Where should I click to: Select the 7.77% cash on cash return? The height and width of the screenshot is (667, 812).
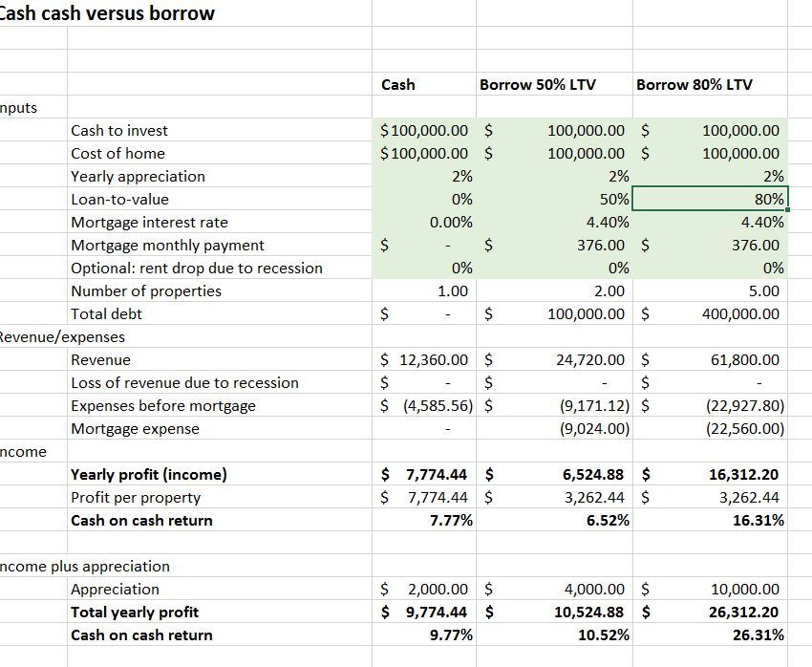tap(423, 521)
